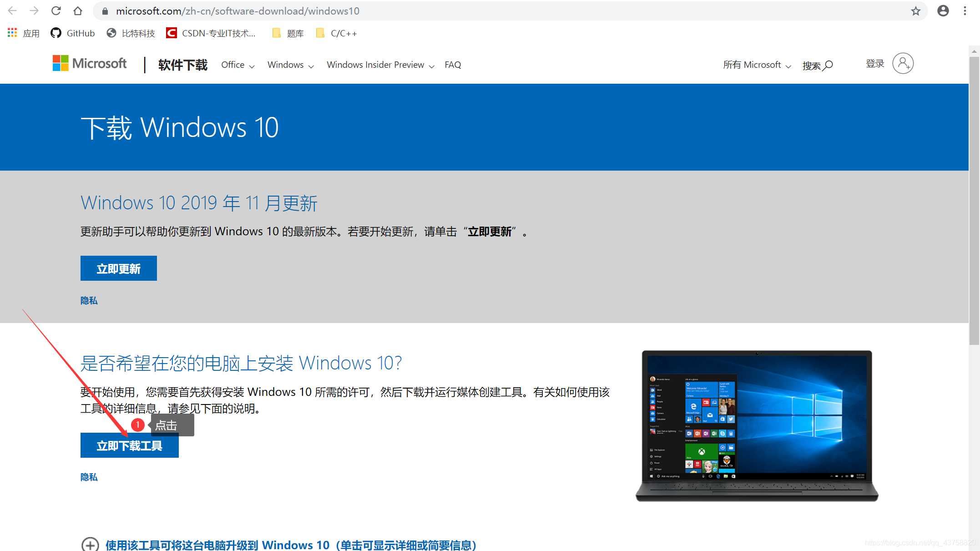Image resolution: width=980 pixels, height=551 pixels.
Task: Open the 题库 bookmark folder
Action: pos(288,33)
